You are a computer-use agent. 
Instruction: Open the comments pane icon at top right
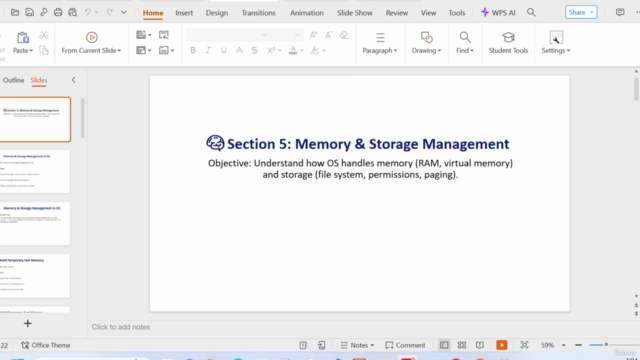coord(620,12)
